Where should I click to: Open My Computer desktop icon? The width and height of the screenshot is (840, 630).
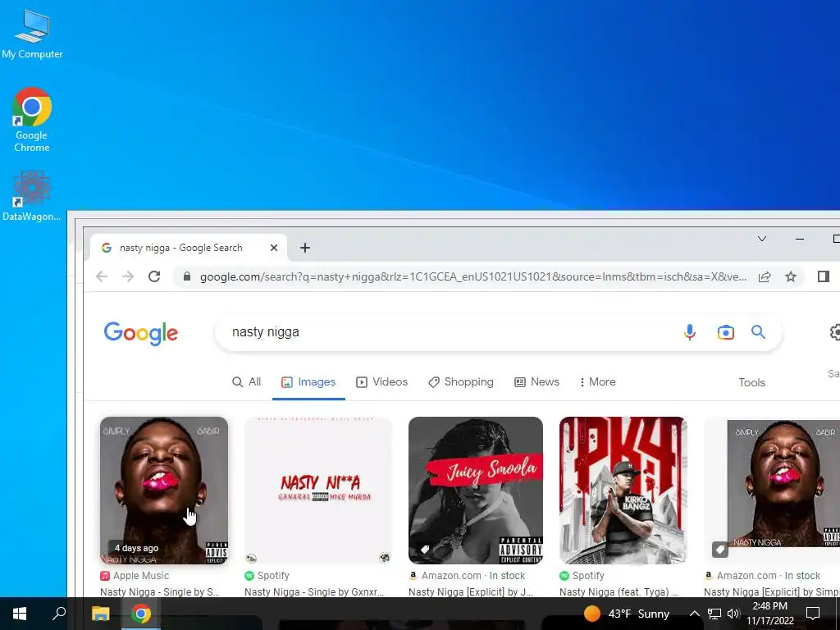coord(32,34)
